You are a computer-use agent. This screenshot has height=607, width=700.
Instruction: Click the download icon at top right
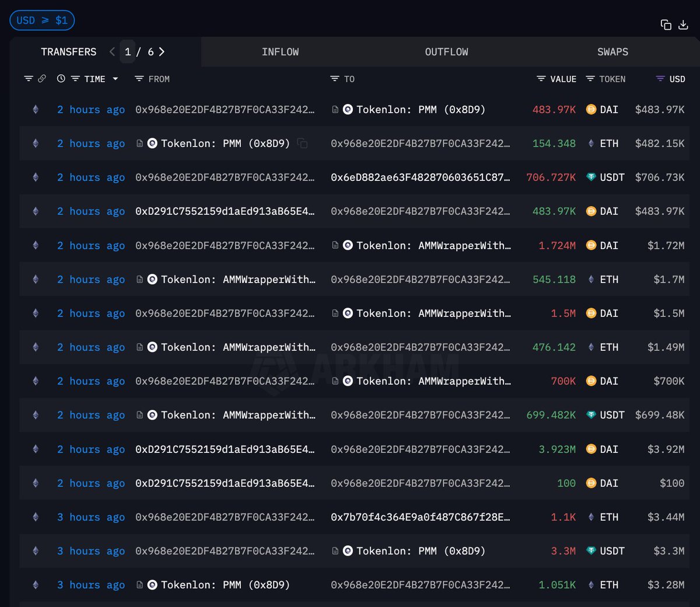click(683, 25)
